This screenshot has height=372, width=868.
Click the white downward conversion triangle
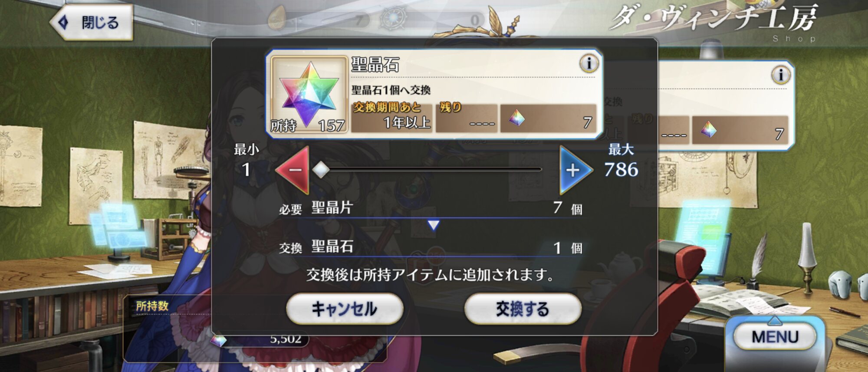[433, 225]
